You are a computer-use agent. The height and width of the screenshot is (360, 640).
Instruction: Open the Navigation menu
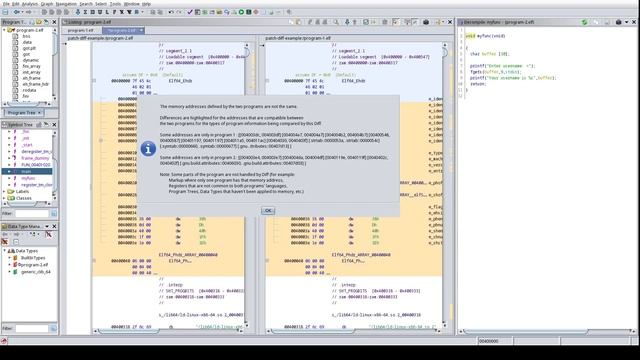(66, 4)
